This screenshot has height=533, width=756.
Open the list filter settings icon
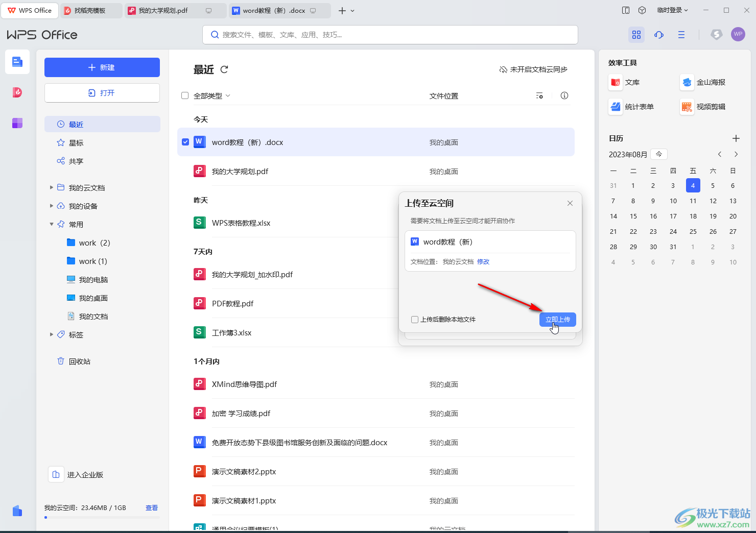(539, 95)
